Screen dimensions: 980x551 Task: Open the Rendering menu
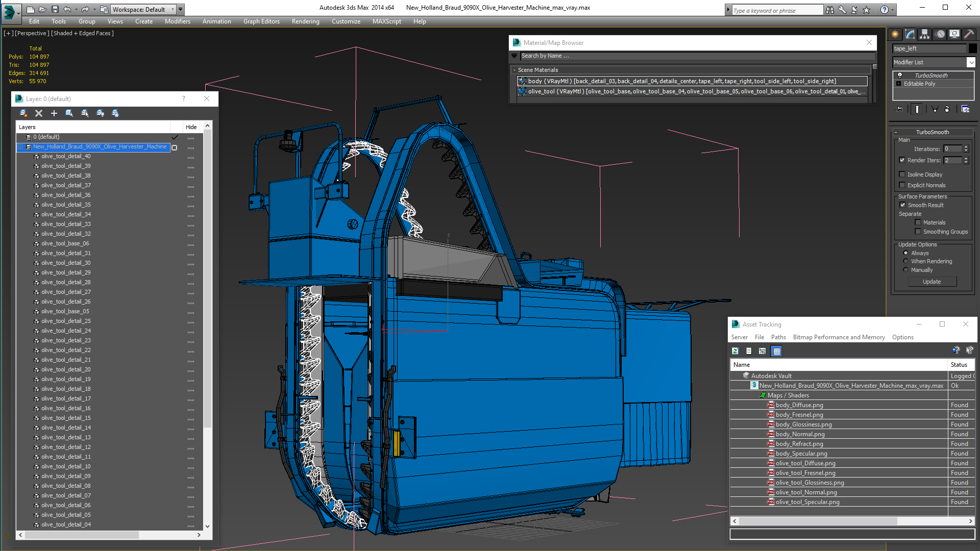pos(305,21)
